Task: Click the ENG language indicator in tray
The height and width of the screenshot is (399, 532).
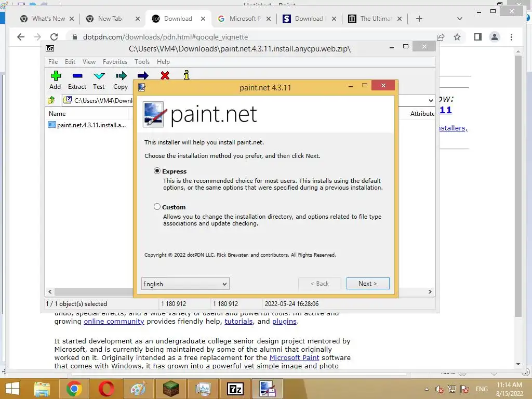Action: point(482,389)
